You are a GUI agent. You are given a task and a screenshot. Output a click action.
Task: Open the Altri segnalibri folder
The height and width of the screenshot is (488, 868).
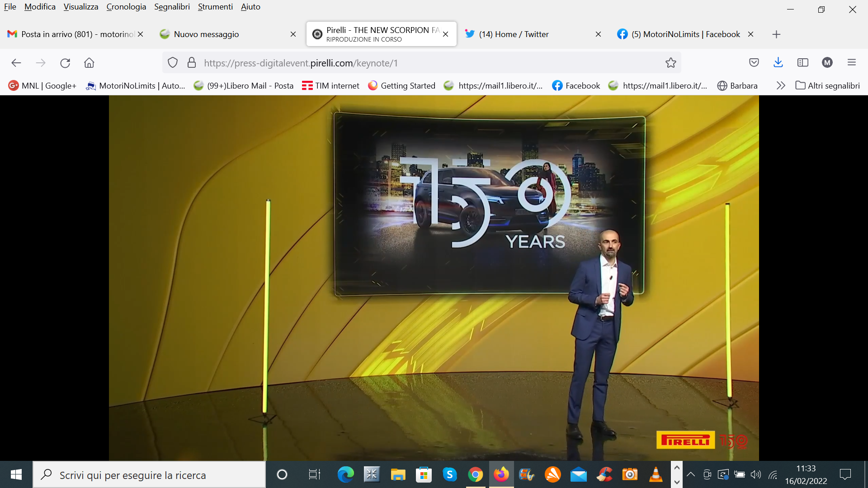[x=828, y=85]
